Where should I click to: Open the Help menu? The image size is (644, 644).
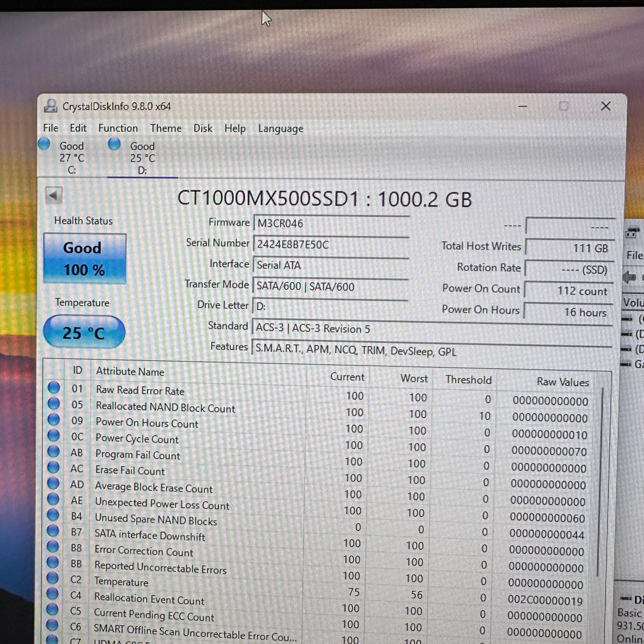[235, 128]
